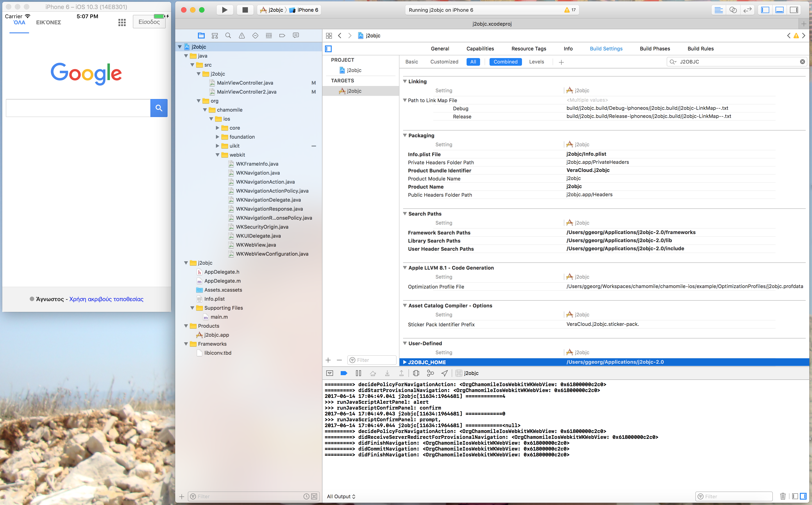Open the Debug navigator icon
Viewport: 812px width, 505px height.
point(269,35)
